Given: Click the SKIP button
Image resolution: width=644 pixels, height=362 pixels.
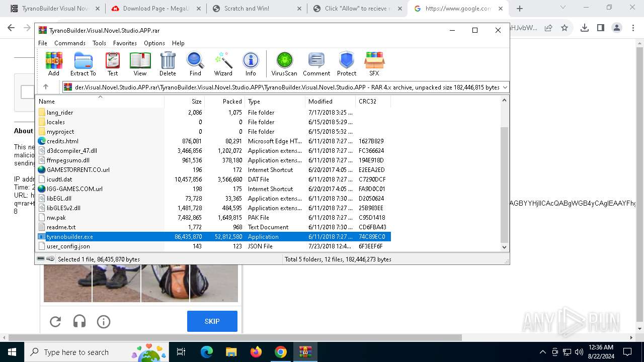Looking at the screenshot, I should [212, 321].
